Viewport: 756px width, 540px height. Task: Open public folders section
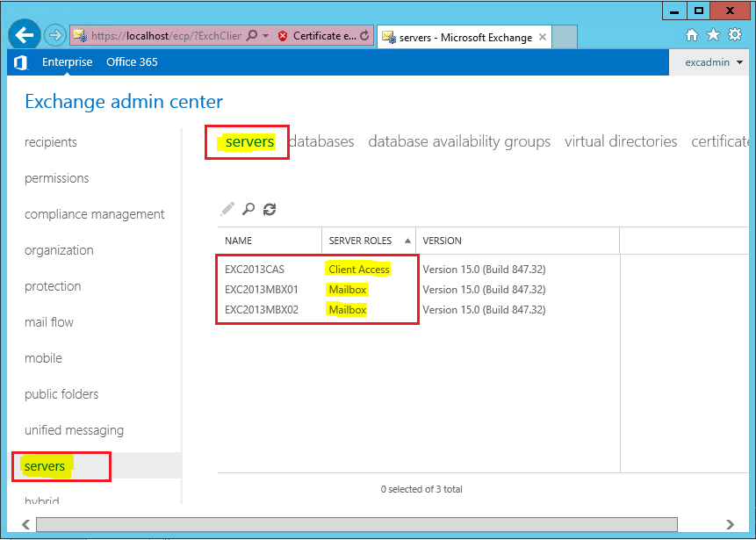tap(61, 394)
